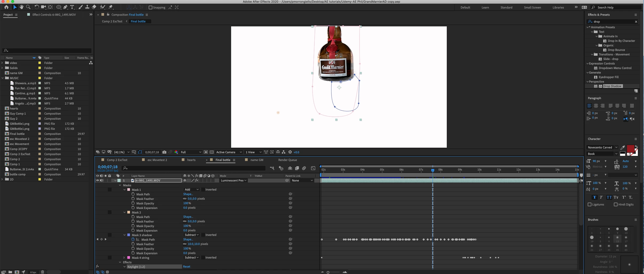Enable the Snapping checkbox
The height and width of the screenshot is (274, 644).
point(150,7)
